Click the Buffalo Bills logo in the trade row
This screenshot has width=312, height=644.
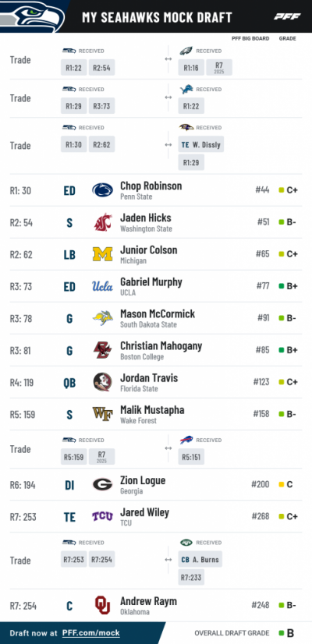pyautogui.click(x=186, y=440)
